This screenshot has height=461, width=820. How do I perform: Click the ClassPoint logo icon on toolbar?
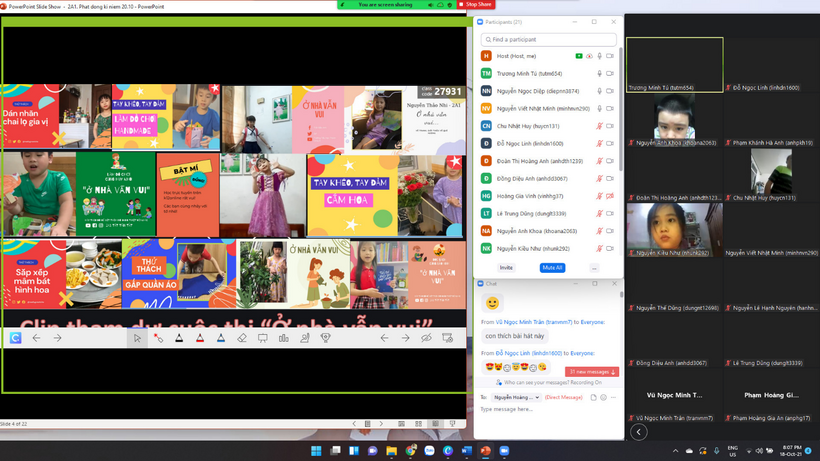click(x=16, y=338)
